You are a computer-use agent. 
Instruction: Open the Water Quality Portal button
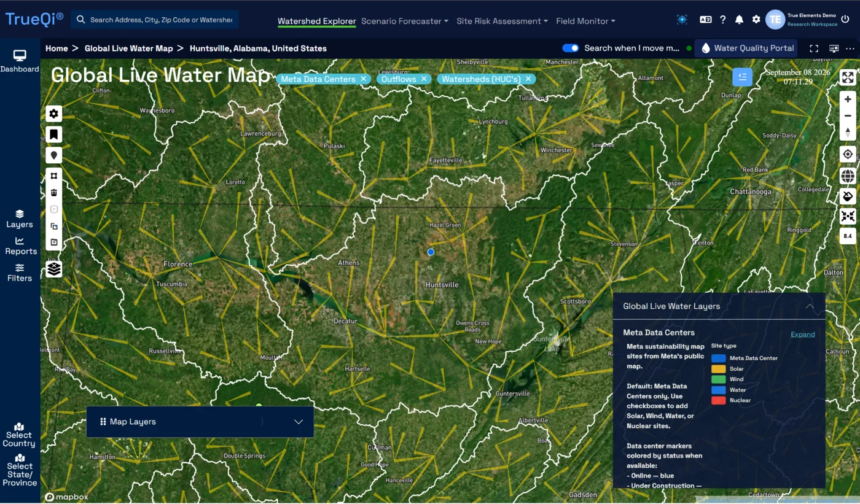tap(746, 48)
